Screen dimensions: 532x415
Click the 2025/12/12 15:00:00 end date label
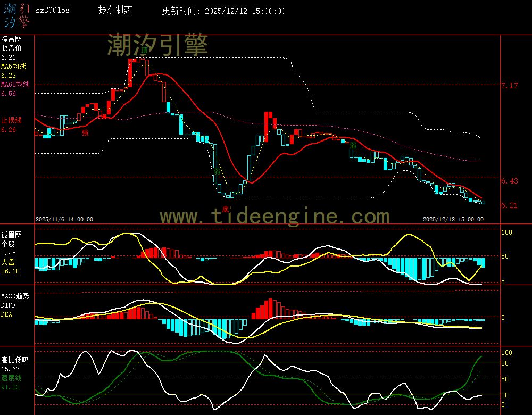tap(453, 219)
